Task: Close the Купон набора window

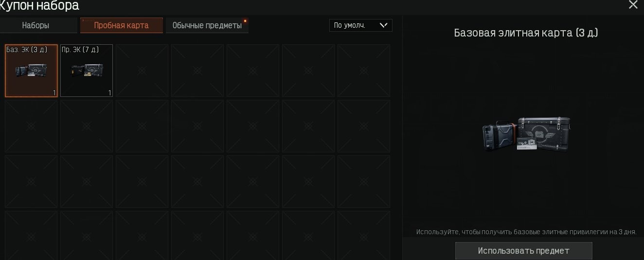Action: pos(633,5)
